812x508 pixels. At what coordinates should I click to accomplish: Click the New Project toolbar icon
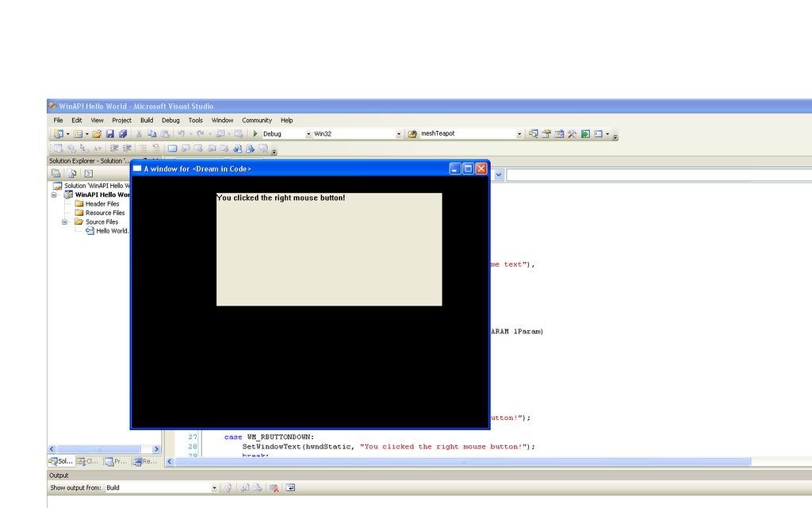click(x=59, y=133)
